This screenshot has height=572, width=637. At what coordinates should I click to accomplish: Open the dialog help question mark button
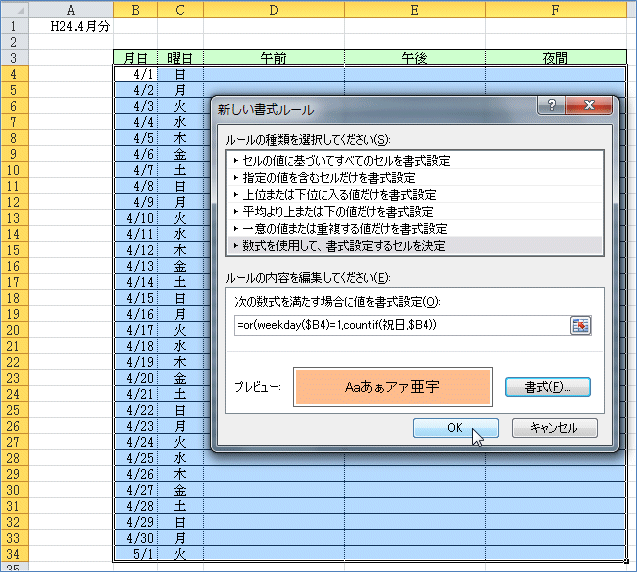[x=551, y=105]
